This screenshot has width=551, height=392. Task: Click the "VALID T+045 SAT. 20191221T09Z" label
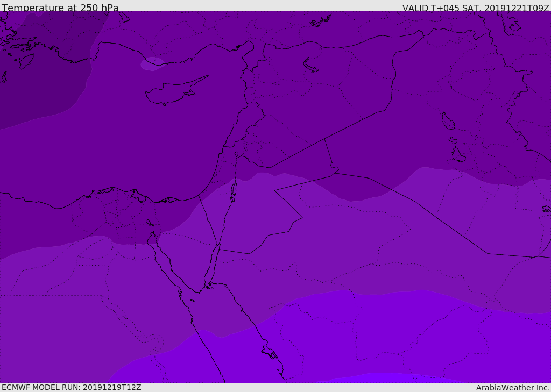pos(476,8)
